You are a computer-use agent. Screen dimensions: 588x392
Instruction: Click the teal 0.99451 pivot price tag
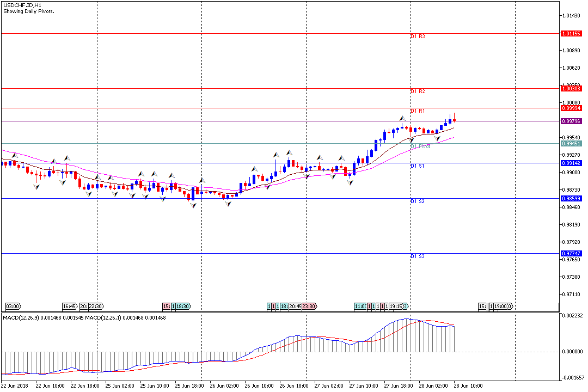coord(571,144)
